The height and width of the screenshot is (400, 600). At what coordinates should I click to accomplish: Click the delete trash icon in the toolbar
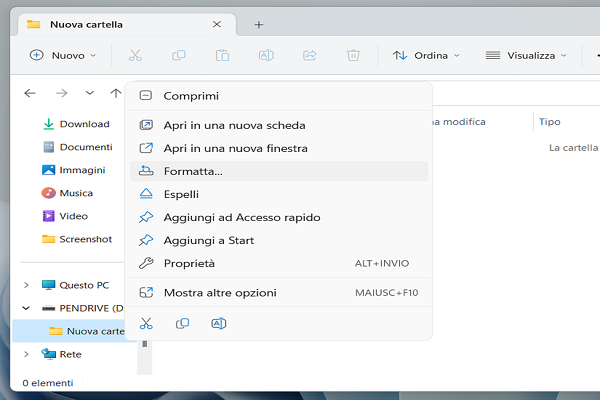coord(353,56)
